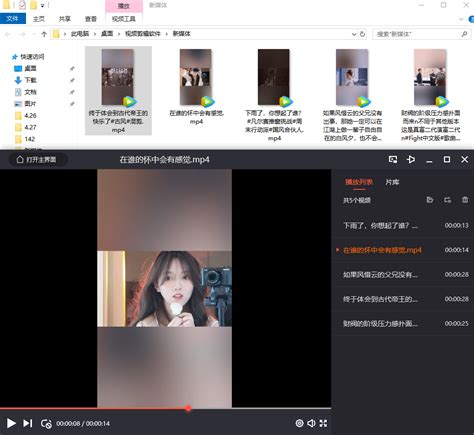474x435 pixels.
Task: Switch the player to mini-window mode
Action: [x=393, y=159]
